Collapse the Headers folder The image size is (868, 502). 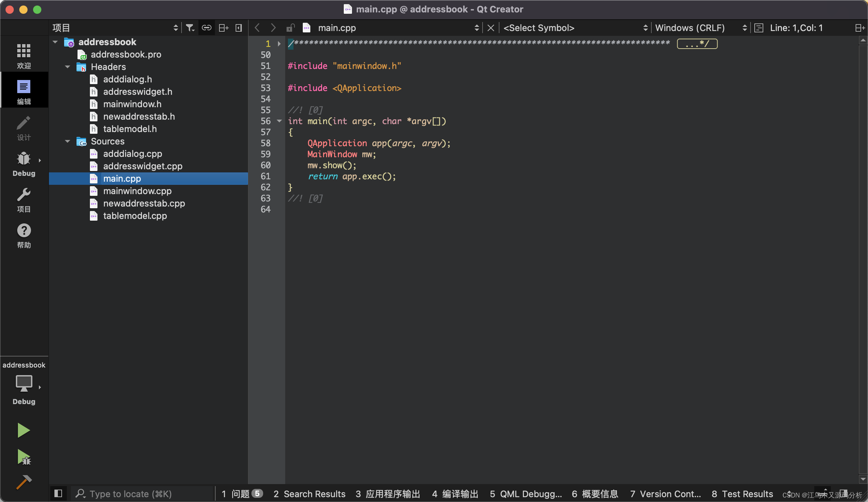68,67
